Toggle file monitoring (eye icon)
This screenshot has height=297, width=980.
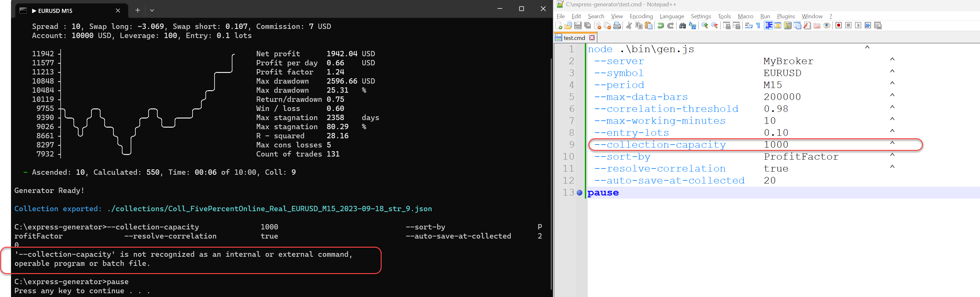(827, 25)
